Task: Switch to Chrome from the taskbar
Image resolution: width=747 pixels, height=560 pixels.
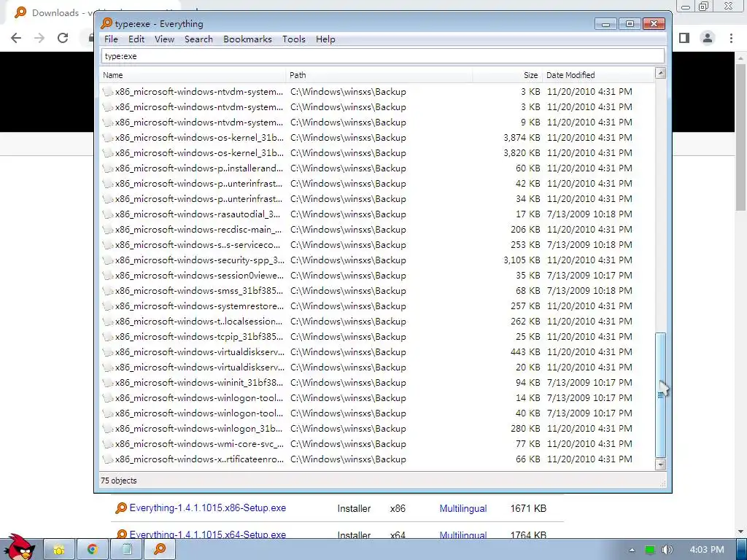Action: click(x=93, y=550)
